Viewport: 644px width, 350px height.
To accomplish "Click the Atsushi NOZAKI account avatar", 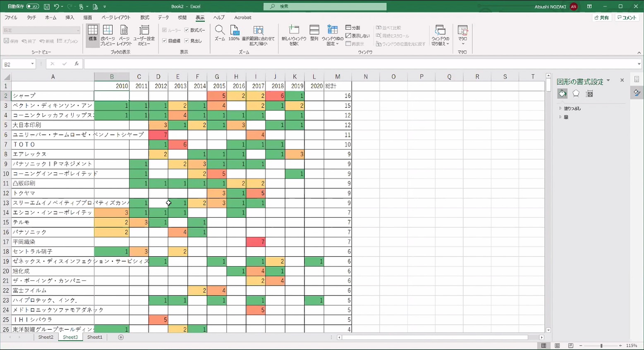I will click(573, 7).
